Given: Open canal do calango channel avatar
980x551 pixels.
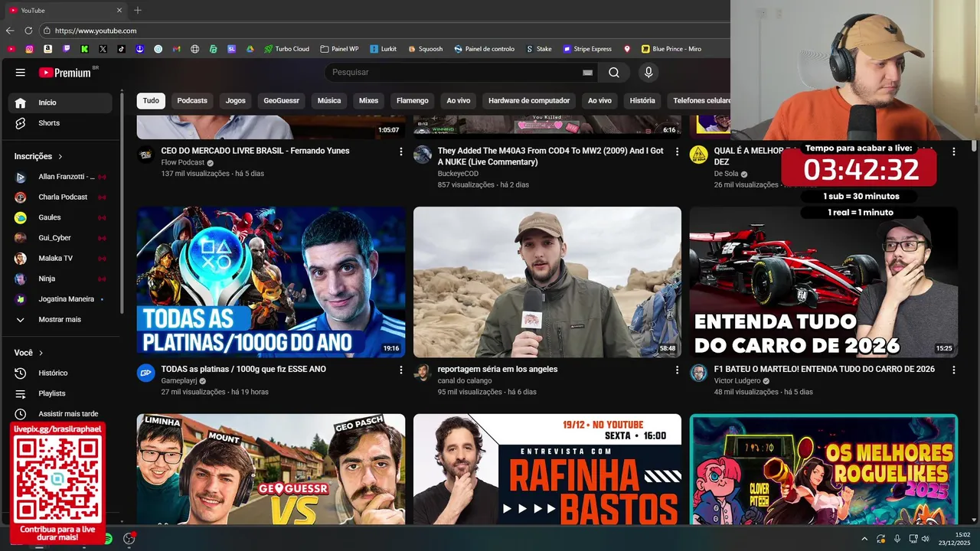Looking at the screenshot, I should point(423,373).
